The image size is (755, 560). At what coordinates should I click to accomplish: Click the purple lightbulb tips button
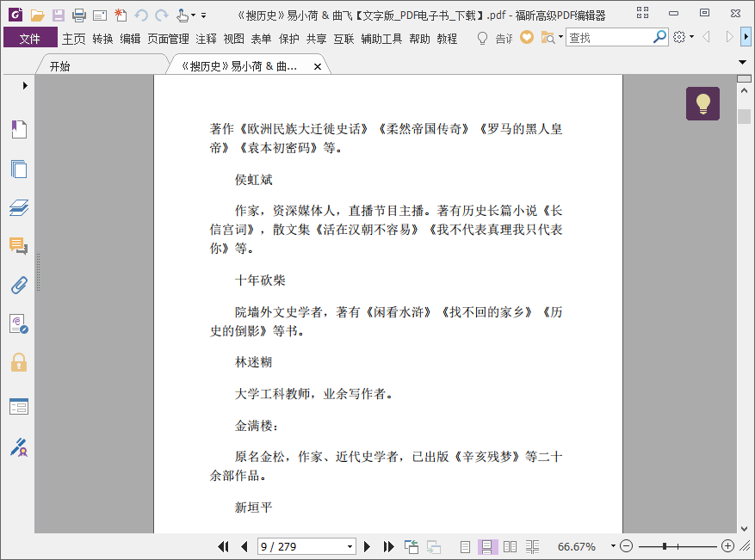pyautogui.click(x=702, y=103)
